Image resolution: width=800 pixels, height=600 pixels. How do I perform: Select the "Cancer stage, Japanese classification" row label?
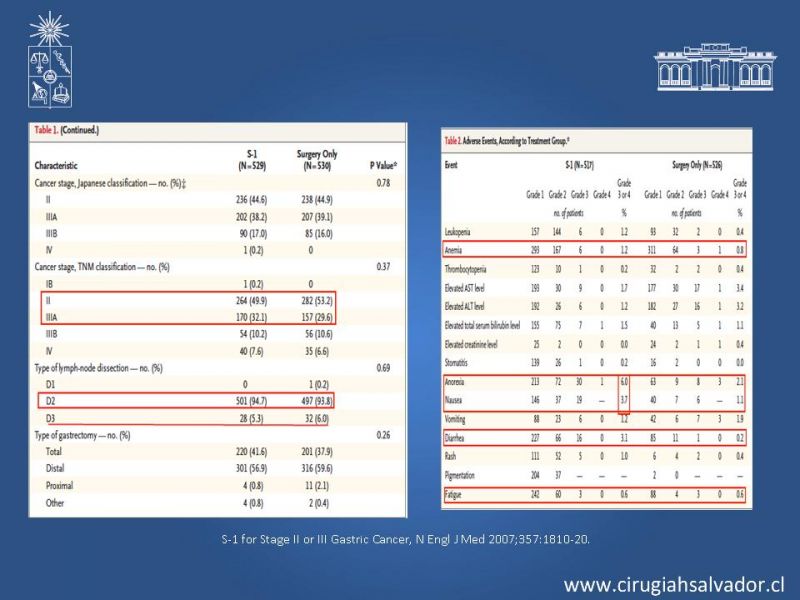point(110,183)
